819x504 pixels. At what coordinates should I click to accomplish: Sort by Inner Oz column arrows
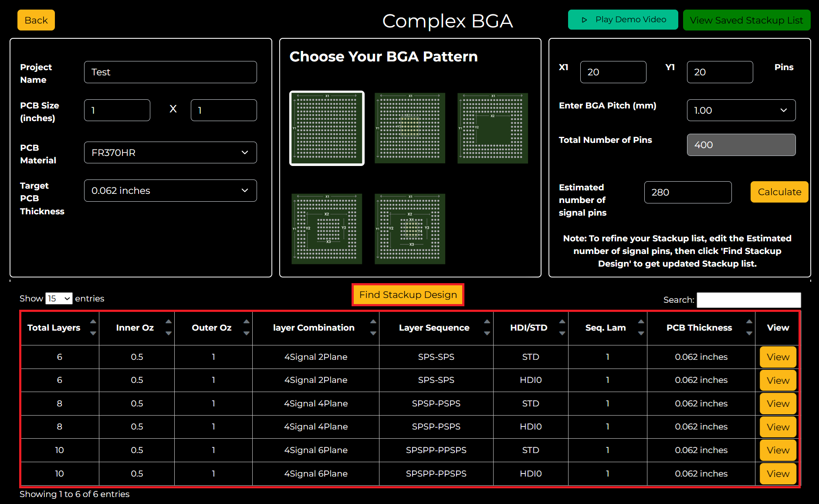pyautogui.click(x=169, y=327)
